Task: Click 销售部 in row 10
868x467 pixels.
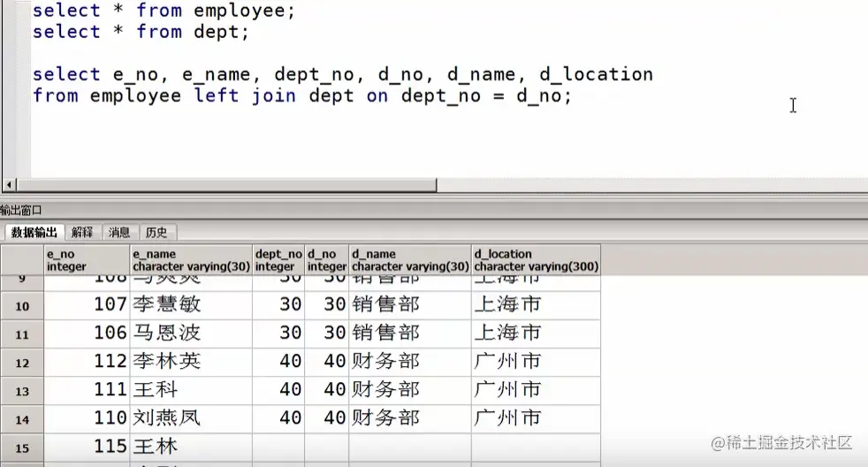Action: tap(410, 304)
